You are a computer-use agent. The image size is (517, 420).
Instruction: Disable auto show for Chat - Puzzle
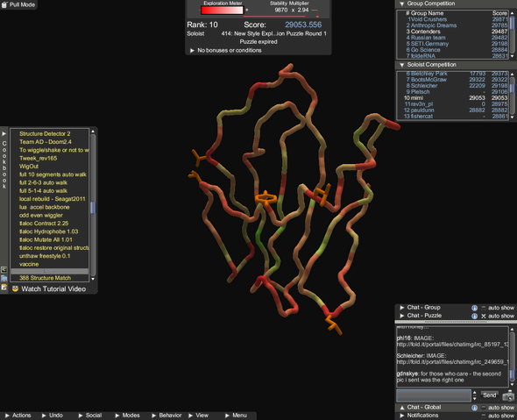point(484,316)
